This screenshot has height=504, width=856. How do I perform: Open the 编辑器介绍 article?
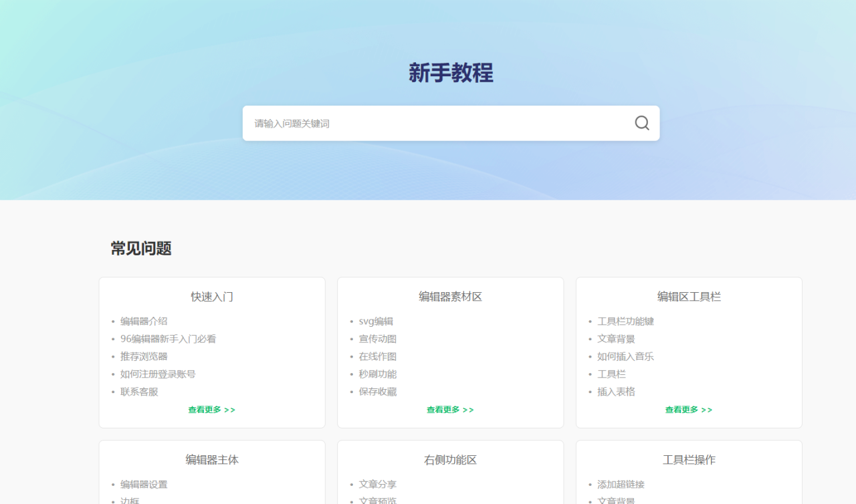click(144, 322)
